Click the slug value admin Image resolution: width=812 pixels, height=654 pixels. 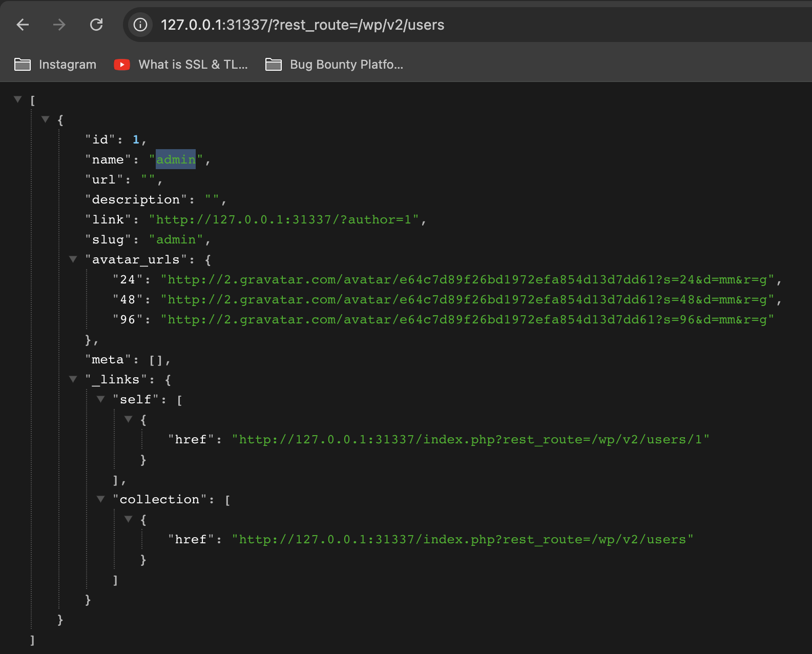176,239
